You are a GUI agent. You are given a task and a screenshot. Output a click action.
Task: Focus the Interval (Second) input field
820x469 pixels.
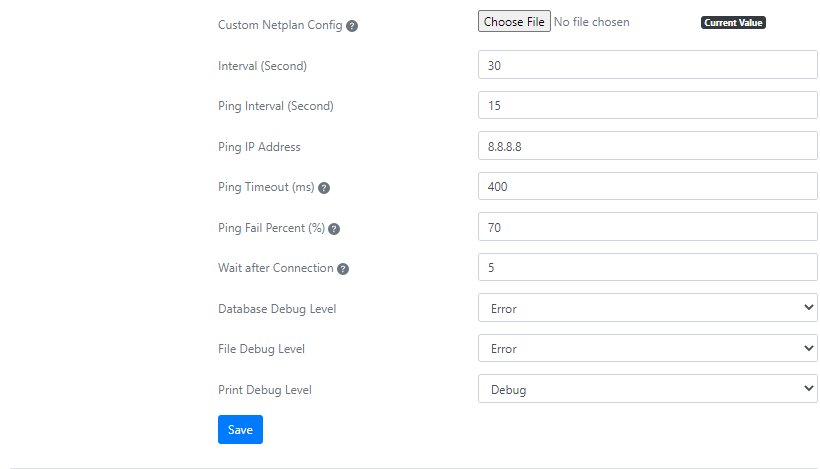(647, 65)
